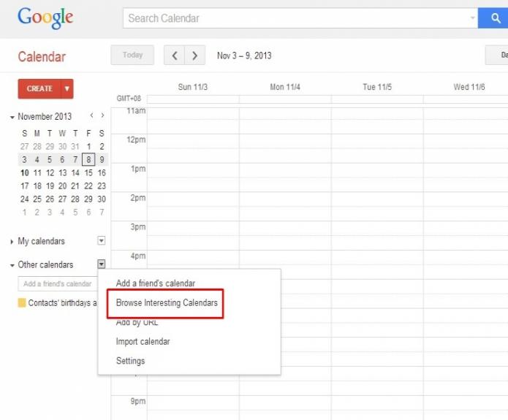Collapse the November 2013 mini calendar
Viewport: 508px width, 420px height.
coord(12,117)
